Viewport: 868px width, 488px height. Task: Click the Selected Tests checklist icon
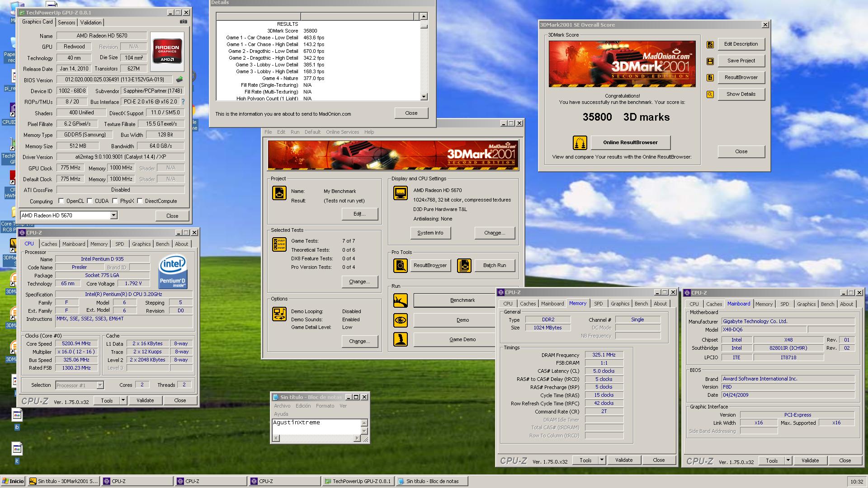tap(279, 244)
